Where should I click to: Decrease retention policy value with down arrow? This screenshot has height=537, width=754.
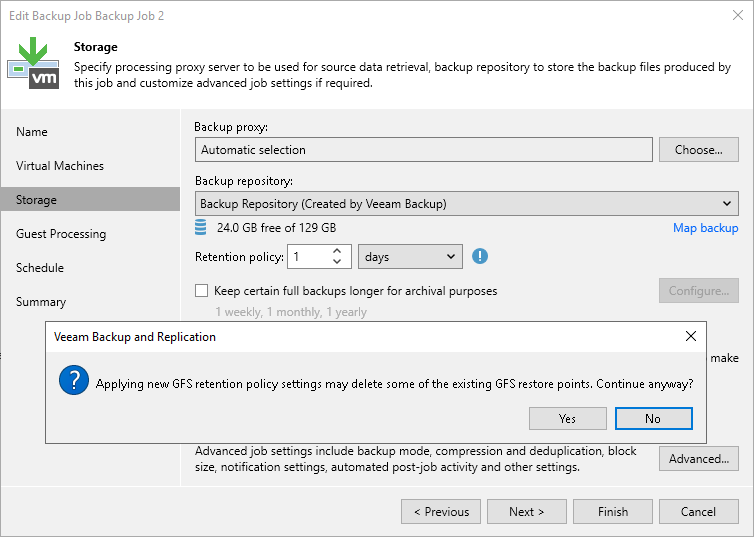[337, 262]
